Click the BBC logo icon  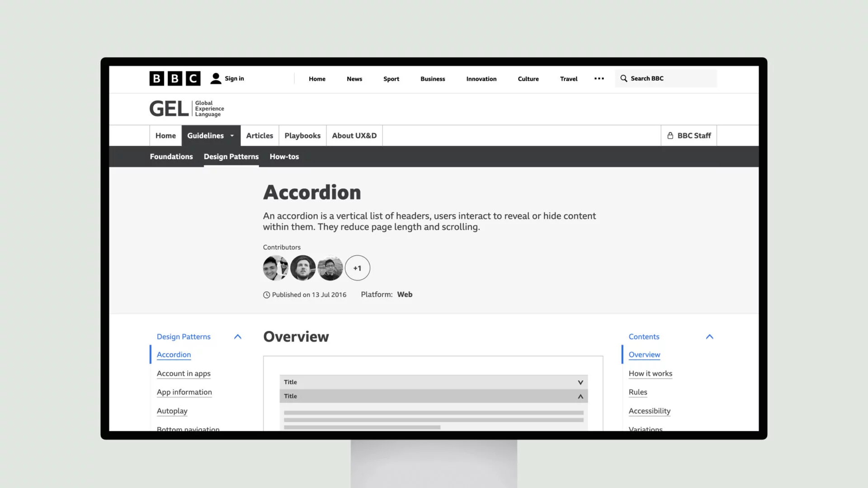pyautogui.click(x=174, y=78)
